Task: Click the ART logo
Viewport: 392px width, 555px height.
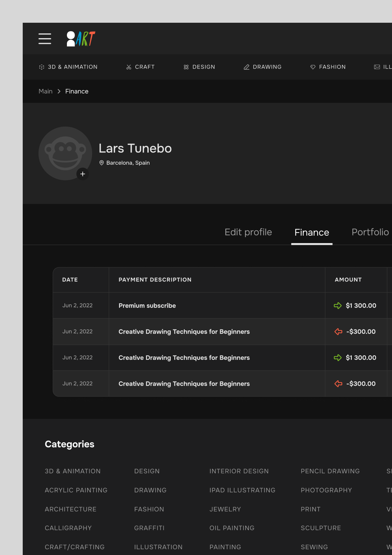Action: coord(81,39)
